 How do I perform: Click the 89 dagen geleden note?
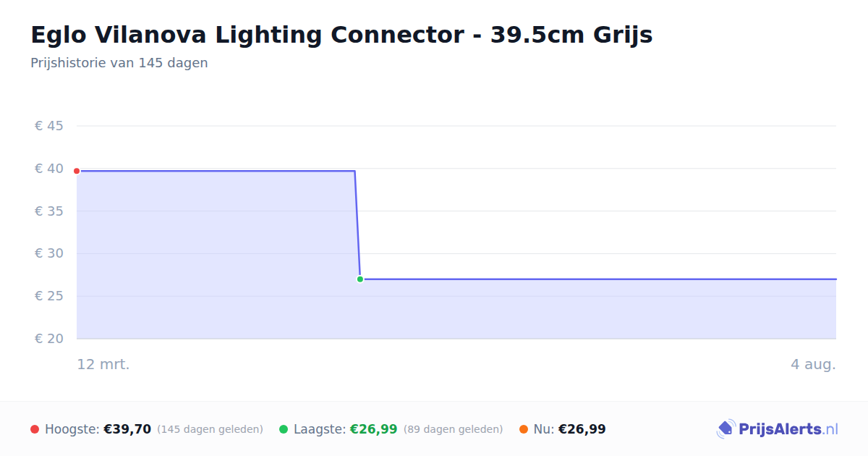click(453, 429)
